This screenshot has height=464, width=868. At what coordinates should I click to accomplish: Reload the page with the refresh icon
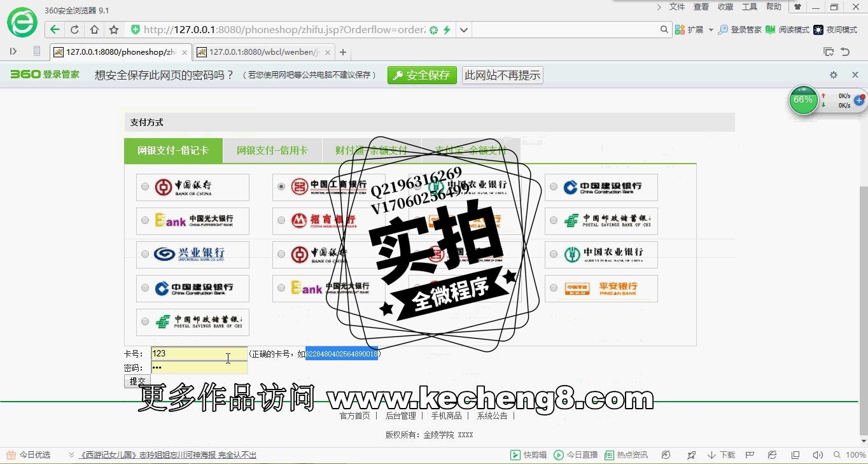click(74, 30)
